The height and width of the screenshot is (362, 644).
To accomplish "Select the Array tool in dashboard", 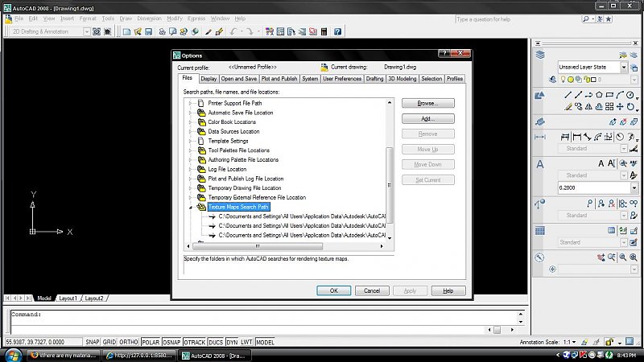I will (609, 107).
